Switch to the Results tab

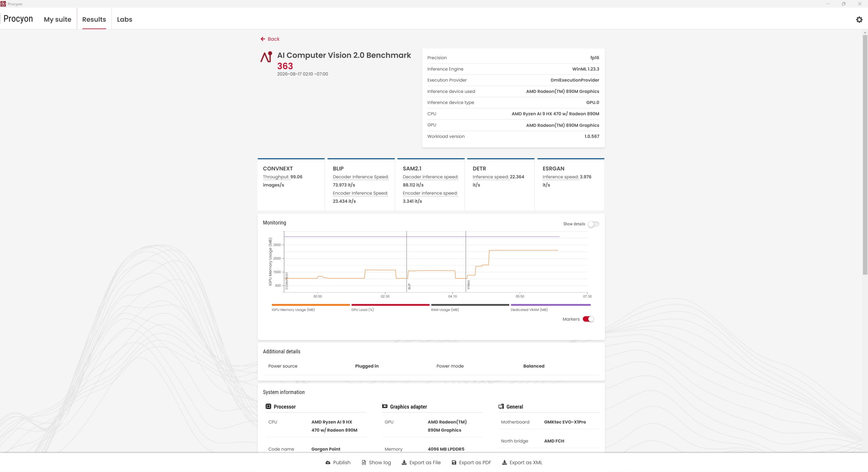tap(94, 19)
